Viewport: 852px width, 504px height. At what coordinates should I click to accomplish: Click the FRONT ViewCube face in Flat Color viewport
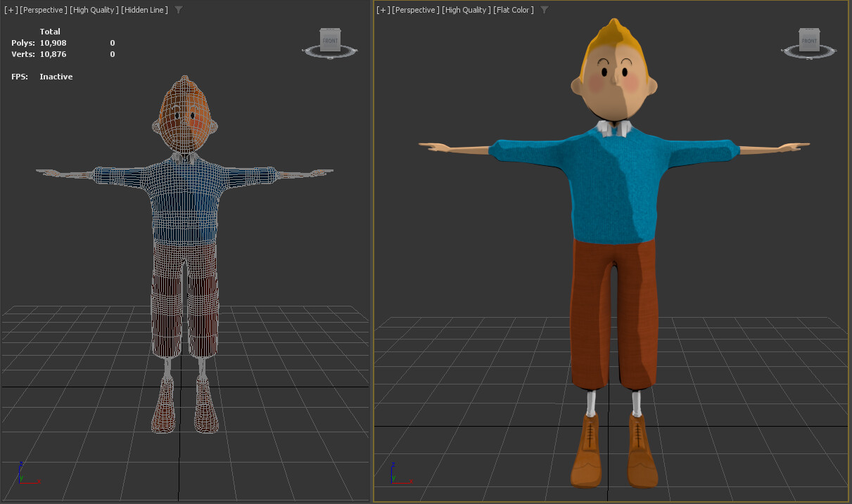(x=808, y=41)
